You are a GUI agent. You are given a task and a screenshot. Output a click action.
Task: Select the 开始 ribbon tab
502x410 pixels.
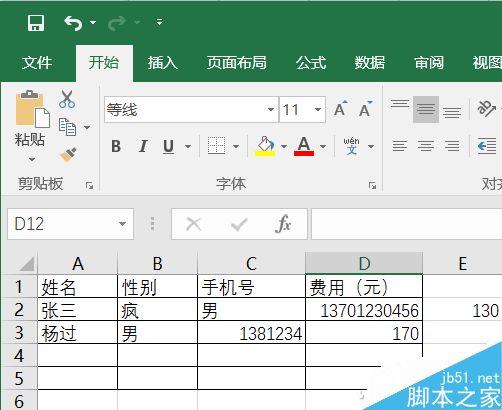tap(104, 63)
